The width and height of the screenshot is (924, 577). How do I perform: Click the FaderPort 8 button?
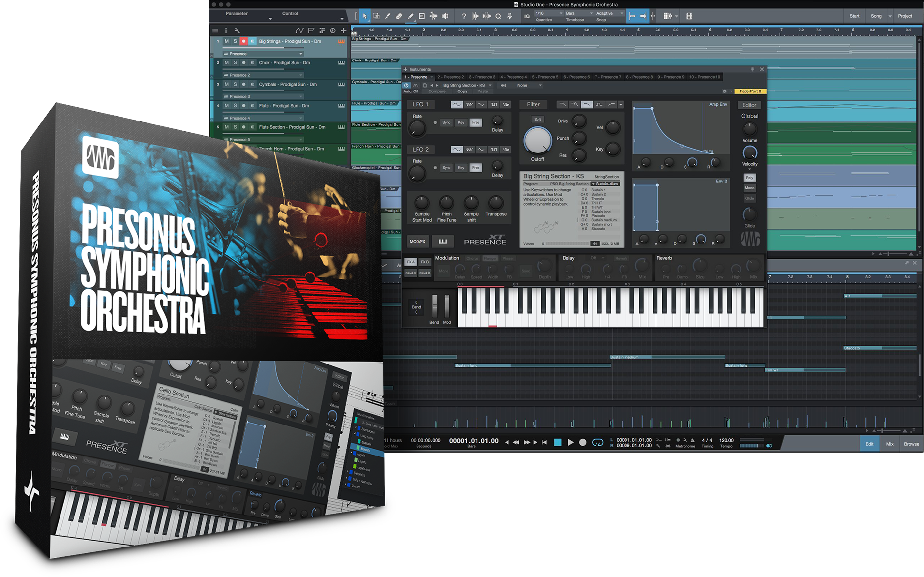pyautogui.click(x=750, y=91)
